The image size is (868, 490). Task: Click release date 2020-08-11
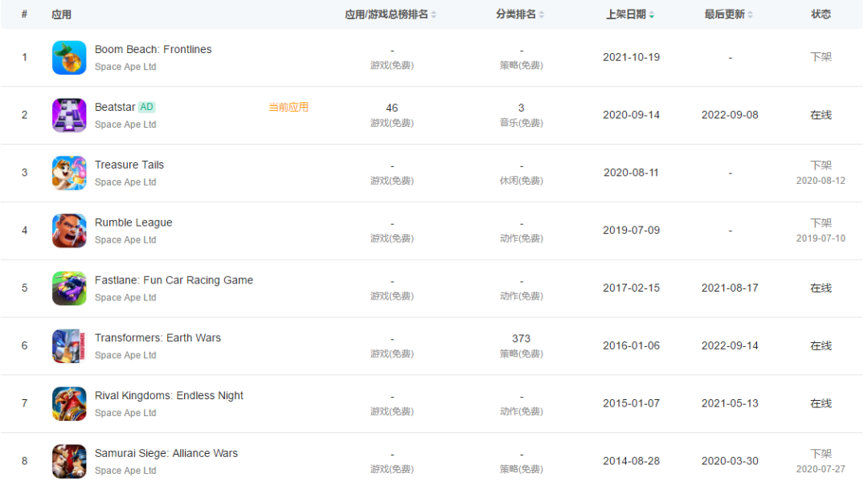(631, 173)
